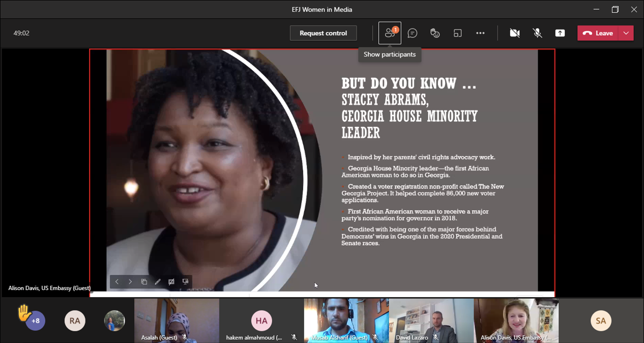Close the Teams meeting window
Image resolution: width=644 pixels, height=343 pixels.
point(634,10)
